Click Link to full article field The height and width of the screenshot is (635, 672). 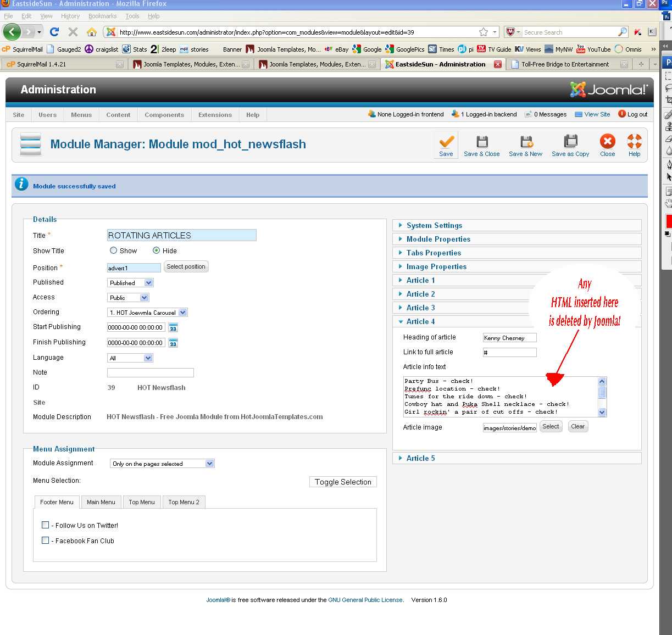(509, 353)
